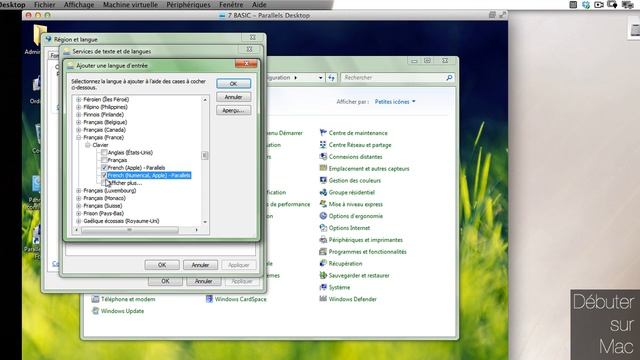The image size is (640, 360).
Task: Select the Frison (Pays-Bas) row text
Action: (x=104, y=213)
